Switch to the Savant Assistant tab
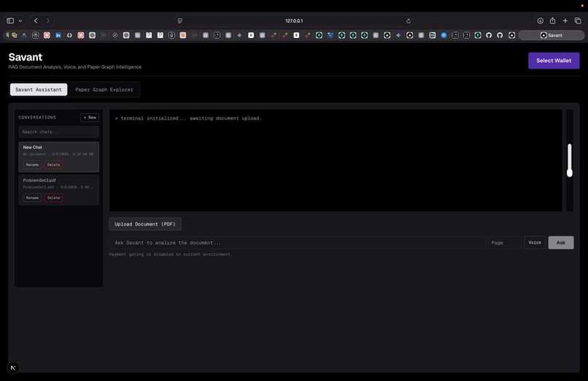 (x=39, y=90)
